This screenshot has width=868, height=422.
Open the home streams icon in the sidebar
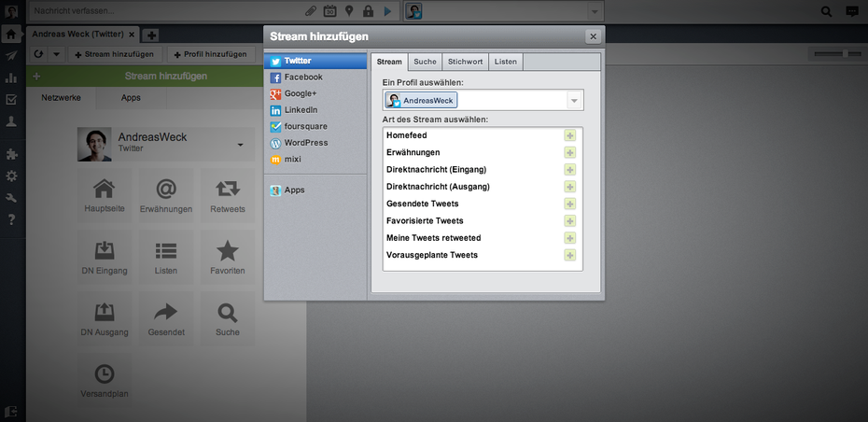(10, 35)
